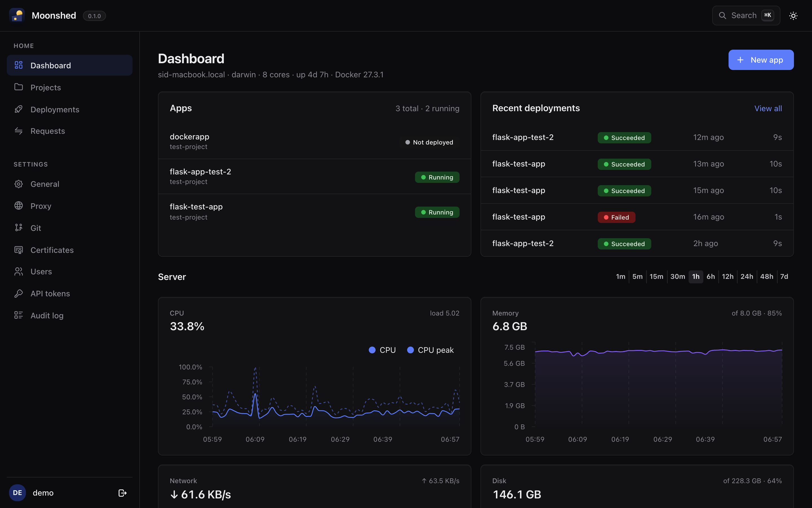Open the failed flask-test-app deployment

tap(637, 217)
